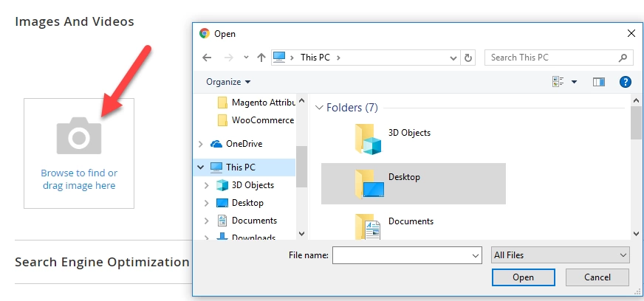Open the view options dropdown arrow
644x301 pixels.
[574, 82]
